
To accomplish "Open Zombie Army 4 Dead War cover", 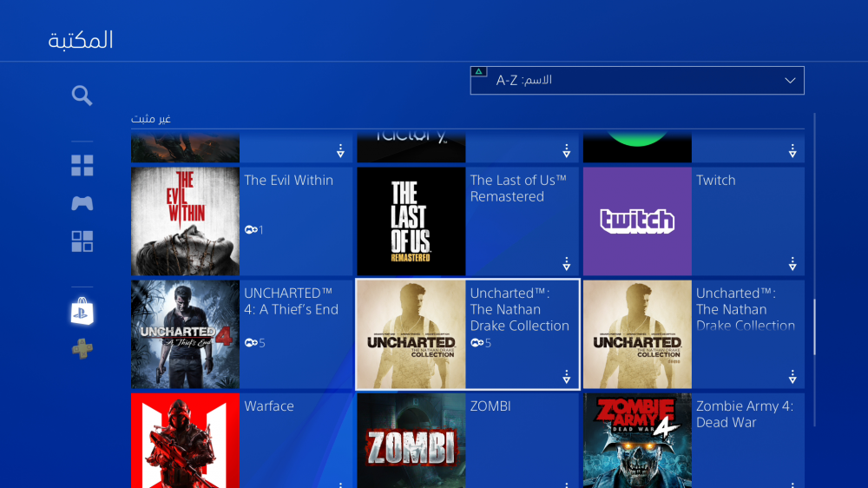I will (x=637, y=441).
